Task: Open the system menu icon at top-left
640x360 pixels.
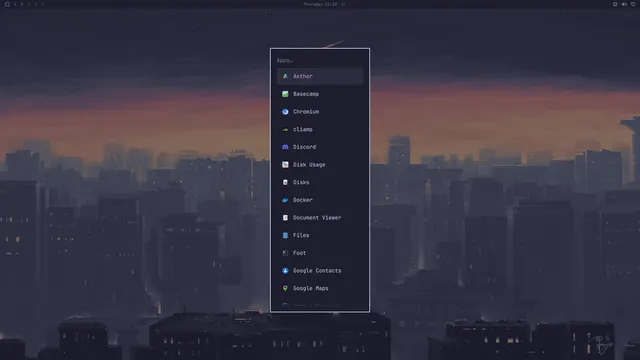Action: click(7, 4)
